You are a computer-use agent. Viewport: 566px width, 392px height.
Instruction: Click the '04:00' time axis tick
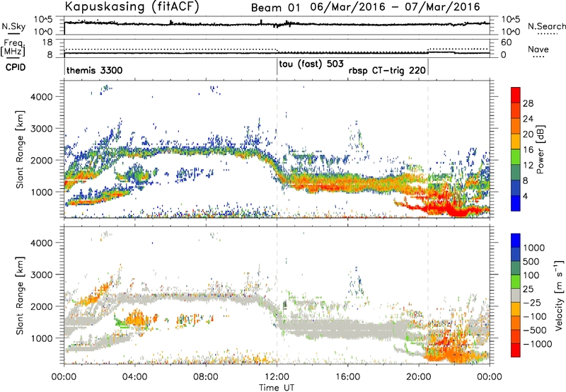click(x=134, y=377)
